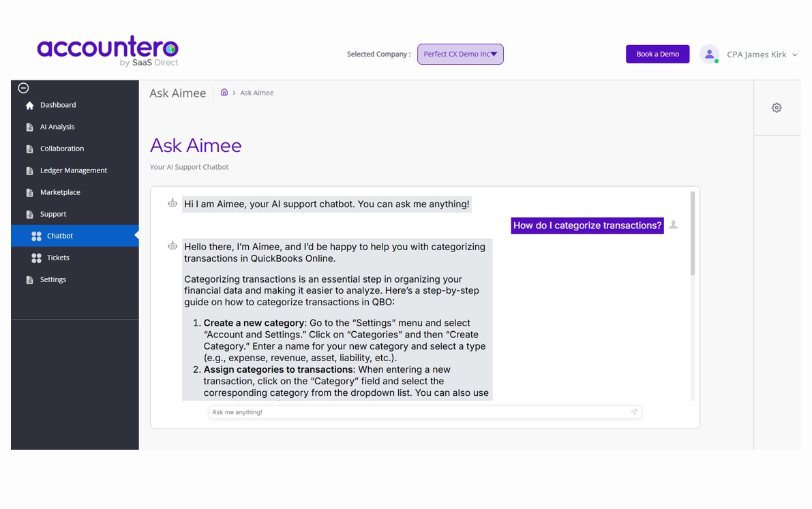Click the Book a Demo button
812x509 pixels.
click(x=657, y=55)
